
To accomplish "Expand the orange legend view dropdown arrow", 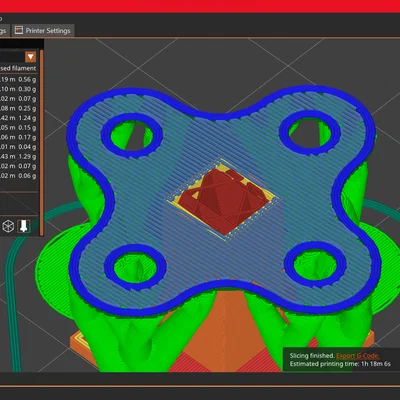I will [31, 57].
